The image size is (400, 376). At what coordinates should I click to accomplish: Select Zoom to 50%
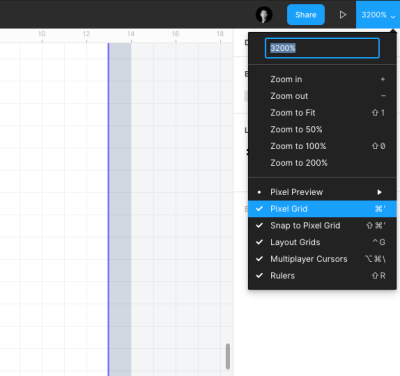pyautogui.click(x=322, y=129)
